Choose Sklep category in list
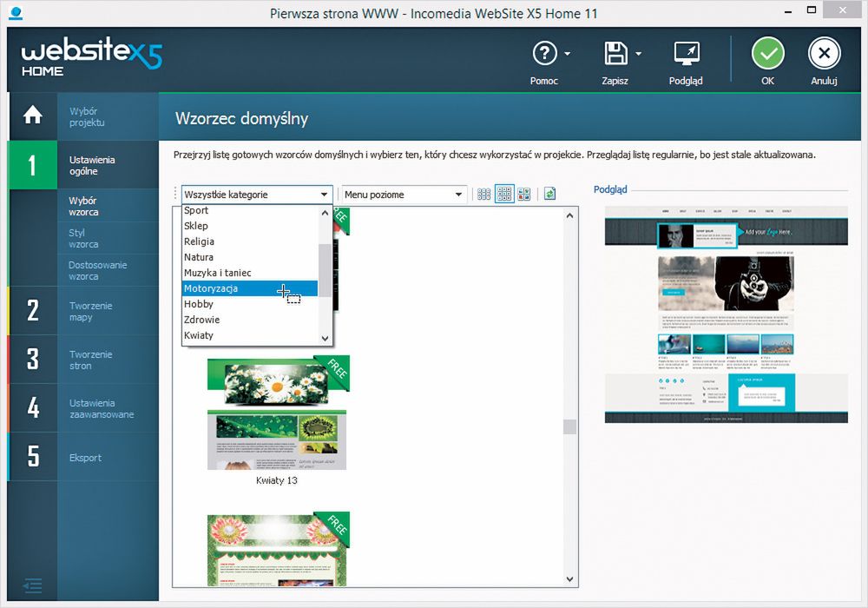Screen dimensions: 868x608 [x=250, y=226]
